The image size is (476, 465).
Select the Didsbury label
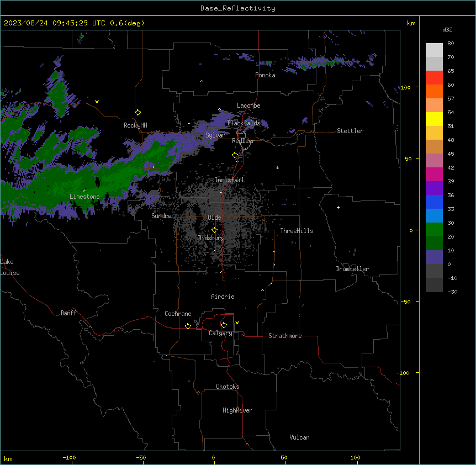(x=211, y=238)
